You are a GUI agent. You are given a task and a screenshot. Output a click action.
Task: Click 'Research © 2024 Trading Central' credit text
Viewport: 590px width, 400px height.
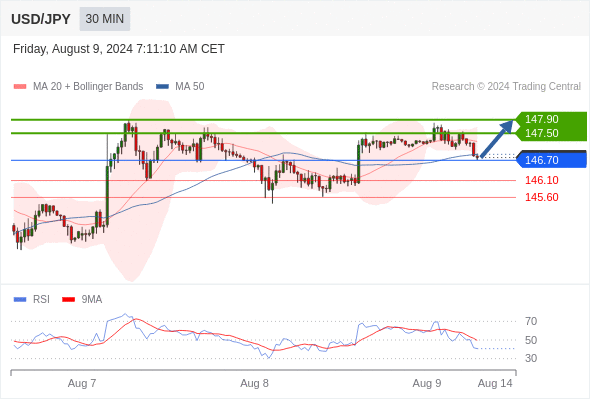pyautogui.click(x=506, y=87)
